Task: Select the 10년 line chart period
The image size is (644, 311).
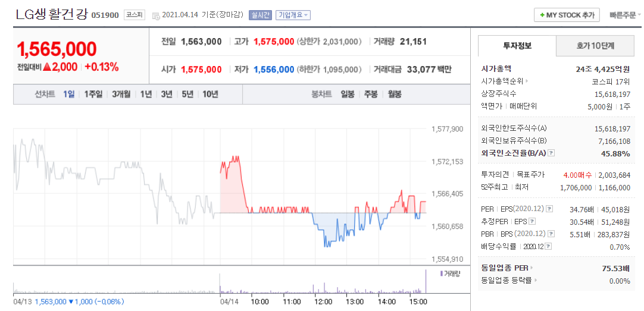Action: click(210, 94)
